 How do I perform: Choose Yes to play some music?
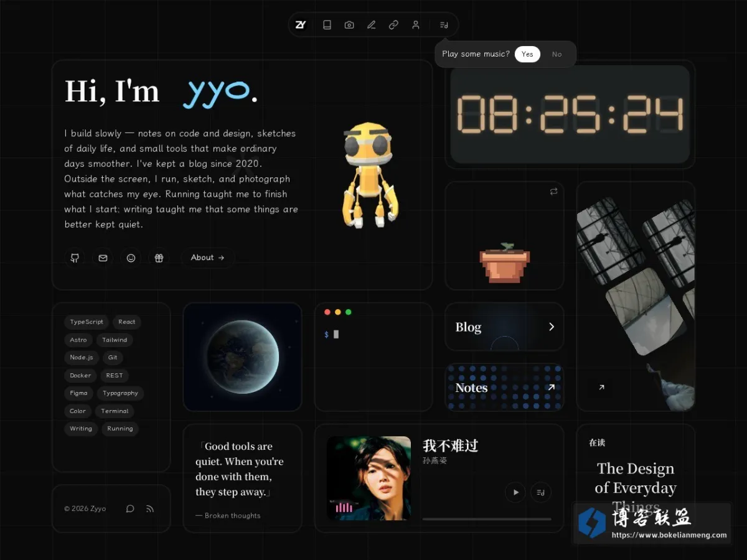point(527,54)
